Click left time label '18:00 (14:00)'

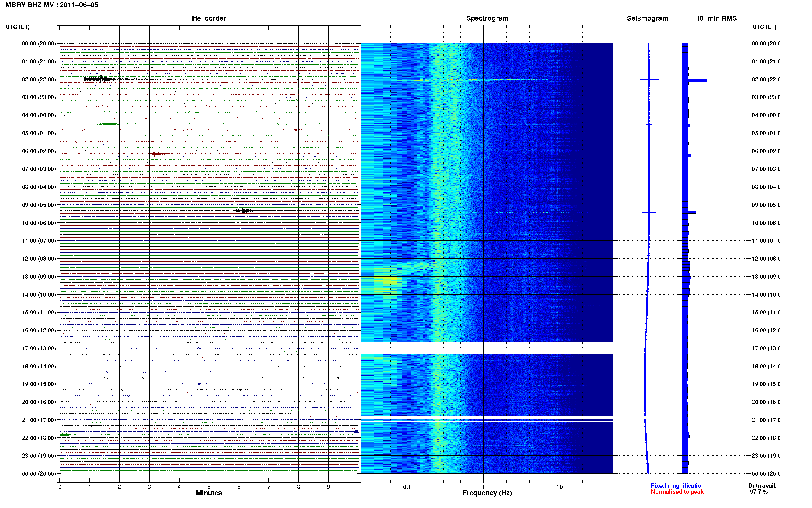(x=39, y=366)
